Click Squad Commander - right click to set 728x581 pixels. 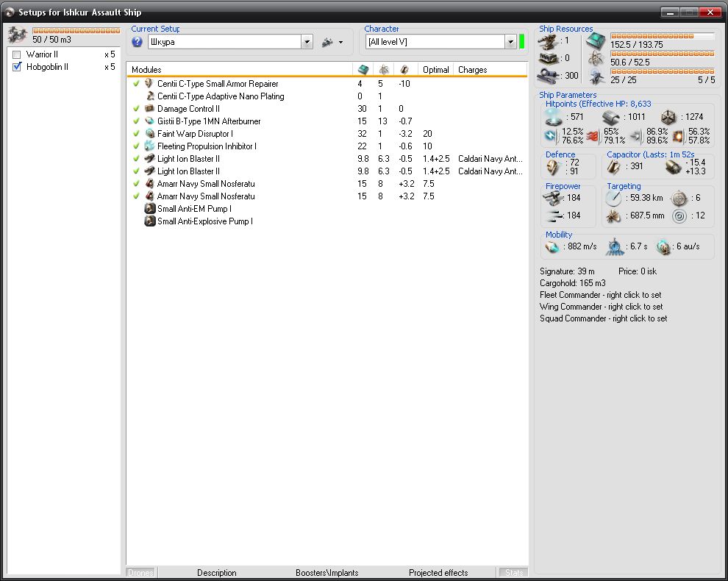point(603,318)
